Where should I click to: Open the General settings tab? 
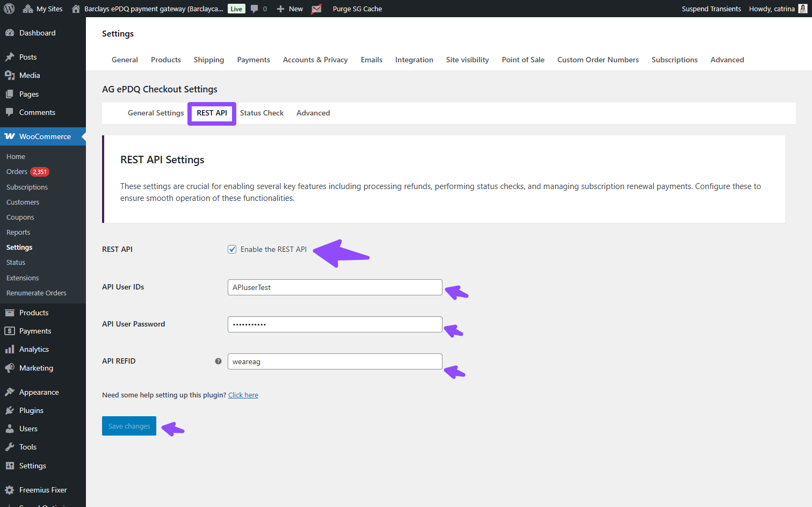coord(125,60)
